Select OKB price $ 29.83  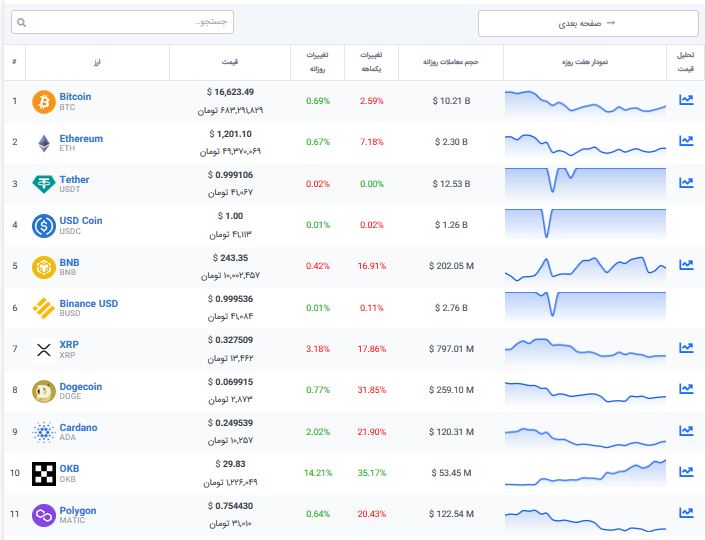point(230,464)
